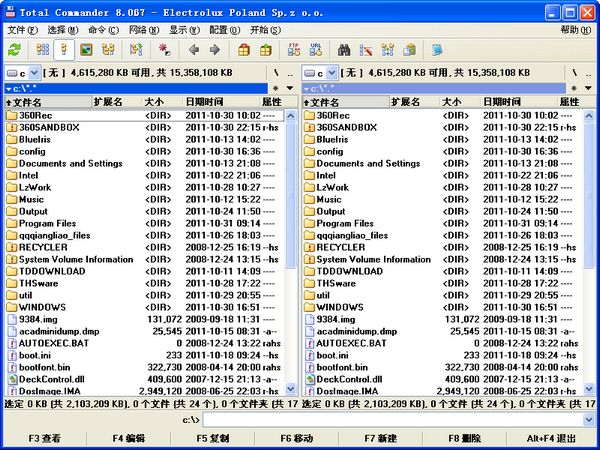This screenshot has height=450, width=600.
Task: Click F3 查看 view button
Action: point(45,439)
